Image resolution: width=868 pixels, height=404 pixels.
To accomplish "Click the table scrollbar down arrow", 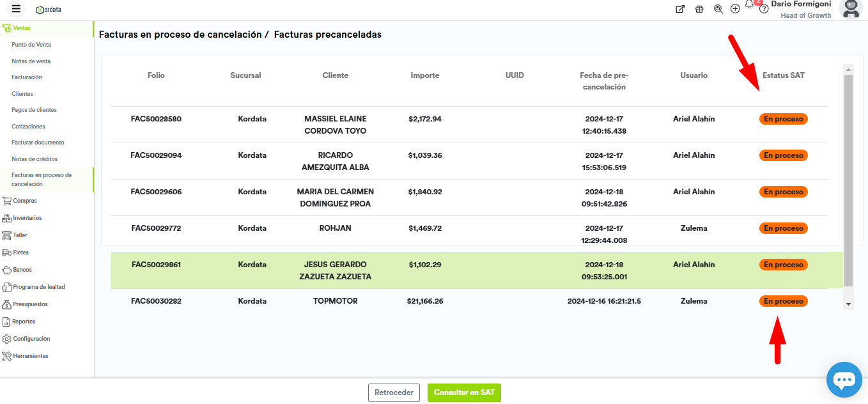I will click(849, 305).
